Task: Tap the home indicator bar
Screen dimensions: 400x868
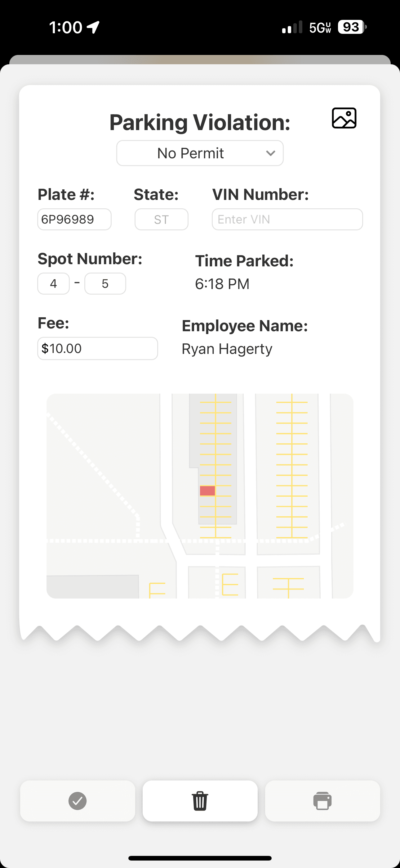Action: pos(200,858)
